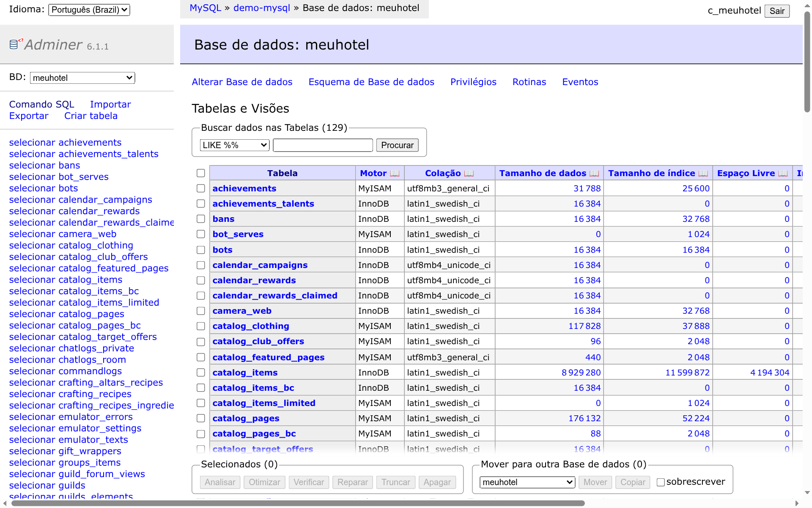This screenshot has width=812, height=508.
Task: Open the Idioma language dropdown
Action: click(x=89, y=10)
